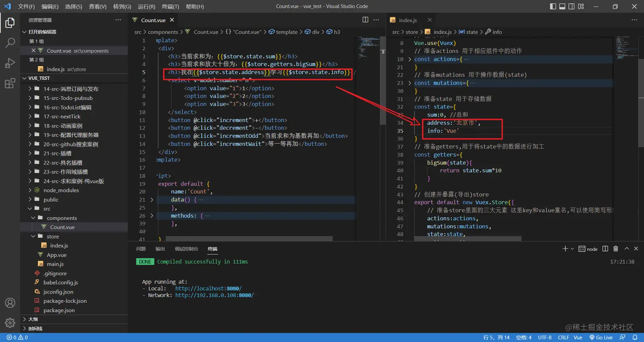The width and height of the screenshot is (644, 342).
Task: Open the local http://localhost:8080/ link
Action: [x=208, y=288]
